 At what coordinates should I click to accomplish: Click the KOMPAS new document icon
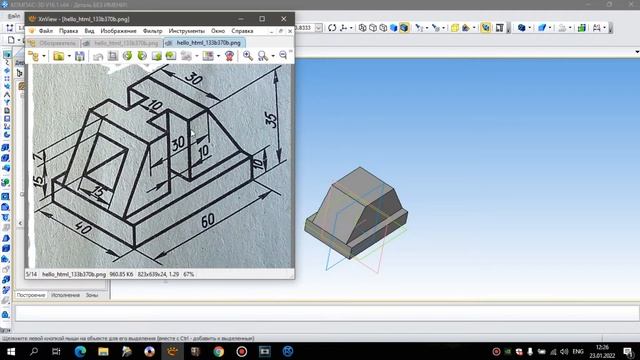(x=11, y=40)
